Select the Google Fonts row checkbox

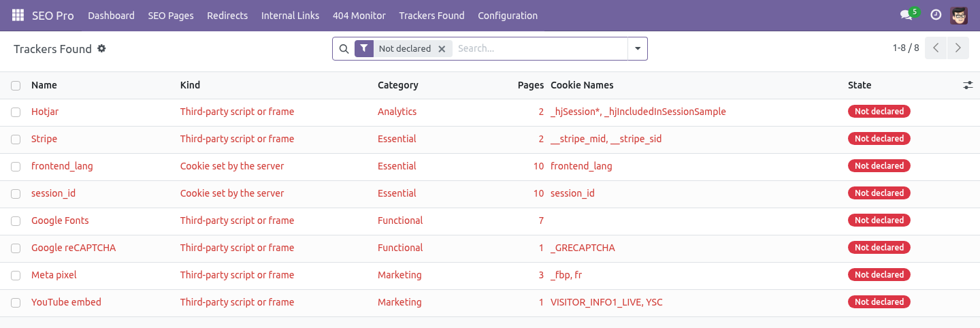point(16,220)
